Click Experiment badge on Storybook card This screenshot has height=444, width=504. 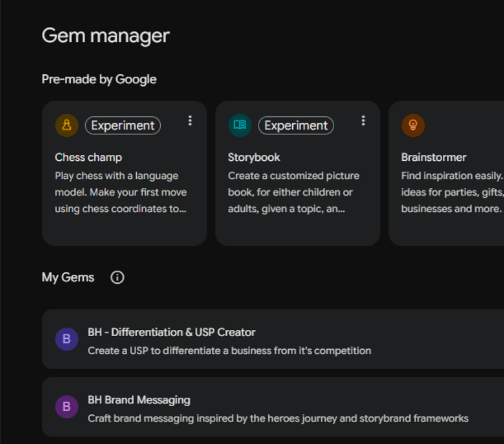click(296, 125)
